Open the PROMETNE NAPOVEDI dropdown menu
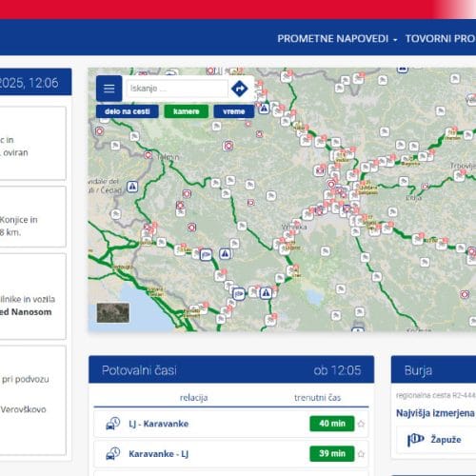 [337, 39]
